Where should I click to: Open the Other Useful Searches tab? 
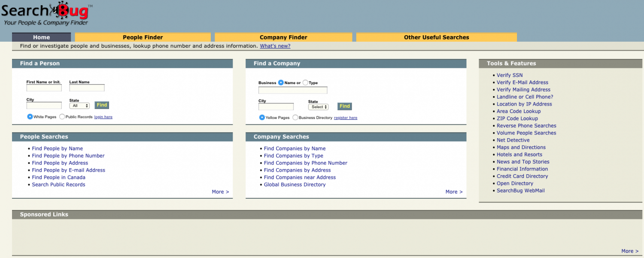pyautogui.click(x=436, y=37)
